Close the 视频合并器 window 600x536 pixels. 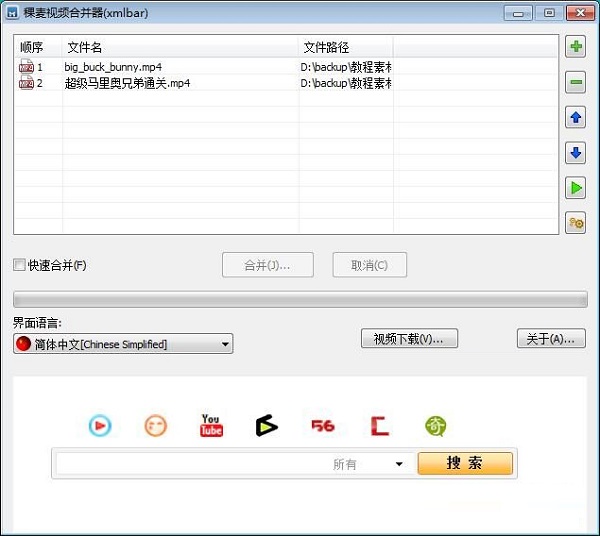click(x=580, y=13)
